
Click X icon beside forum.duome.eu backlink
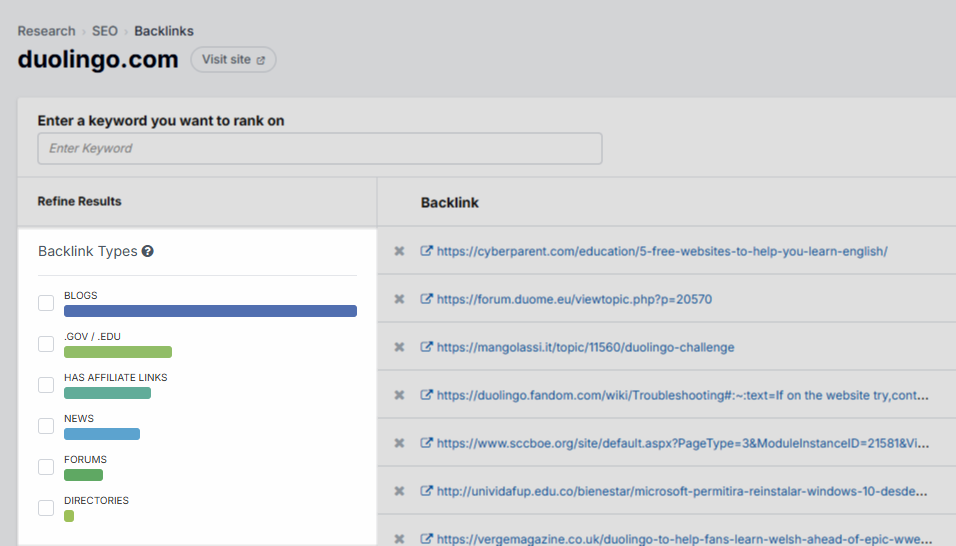coord(399,299)
